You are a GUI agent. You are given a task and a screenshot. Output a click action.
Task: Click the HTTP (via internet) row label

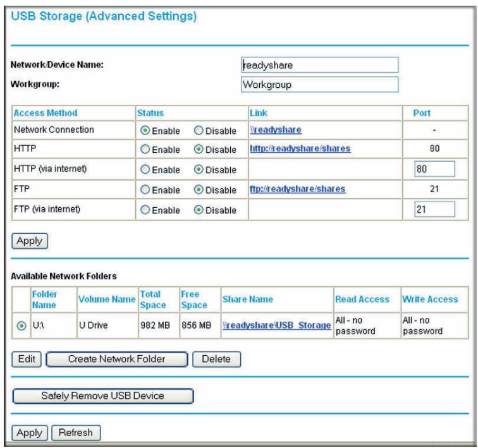51,169
